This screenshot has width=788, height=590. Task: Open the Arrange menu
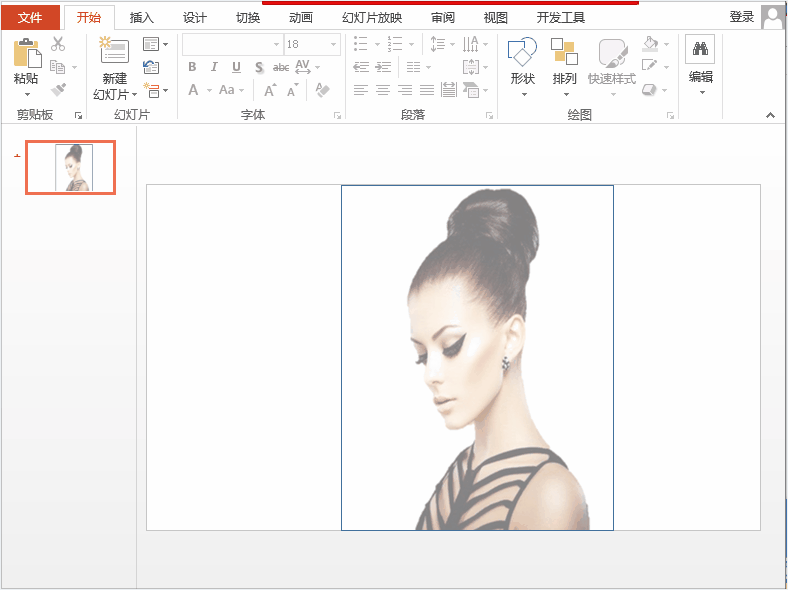564,66
